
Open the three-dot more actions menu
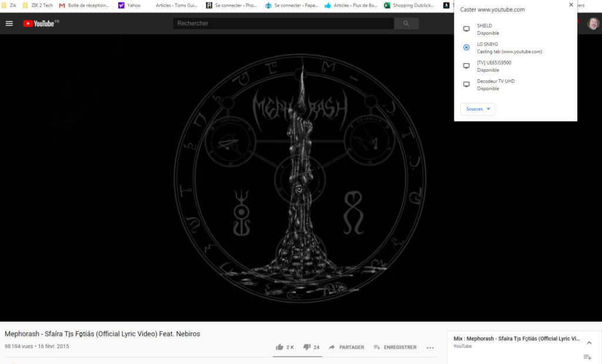pos(430,348)
